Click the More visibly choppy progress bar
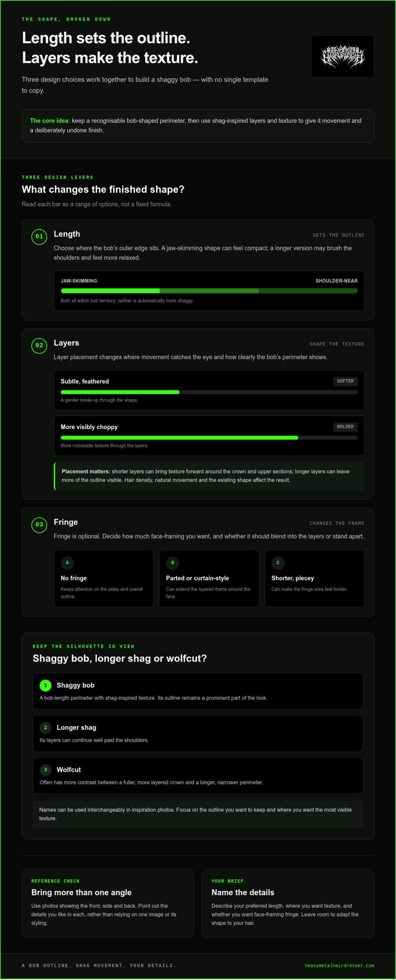 [x=209, y=438]
